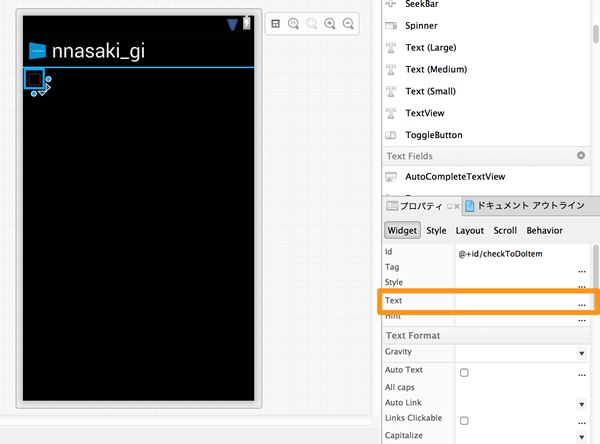The image size is (600, 444).
Task: Click the Text (Medium) toolbox icon
Action: [x=391, y=69]
